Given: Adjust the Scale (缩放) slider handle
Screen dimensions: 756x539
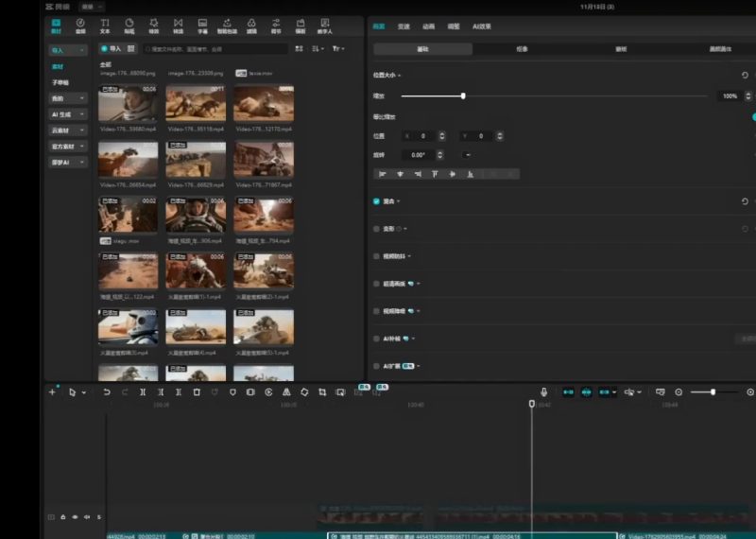Looking at the screenshot, I should pyautogui.click(x=463, y=96).
